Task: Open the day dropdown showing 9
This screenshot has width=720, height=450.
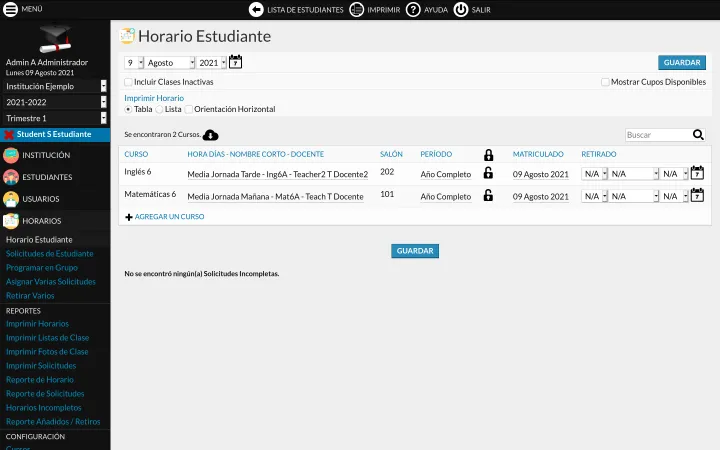Action: (134, 62)
